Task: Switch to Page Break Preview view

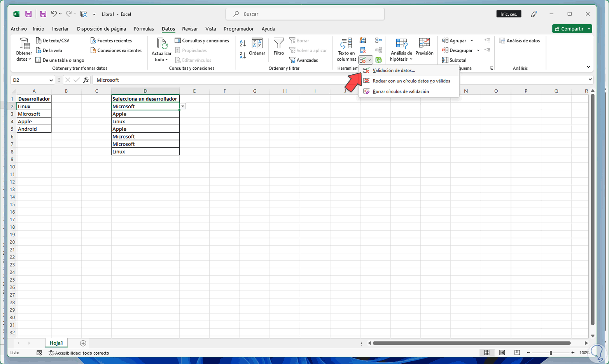Action: tap(517, 353)
